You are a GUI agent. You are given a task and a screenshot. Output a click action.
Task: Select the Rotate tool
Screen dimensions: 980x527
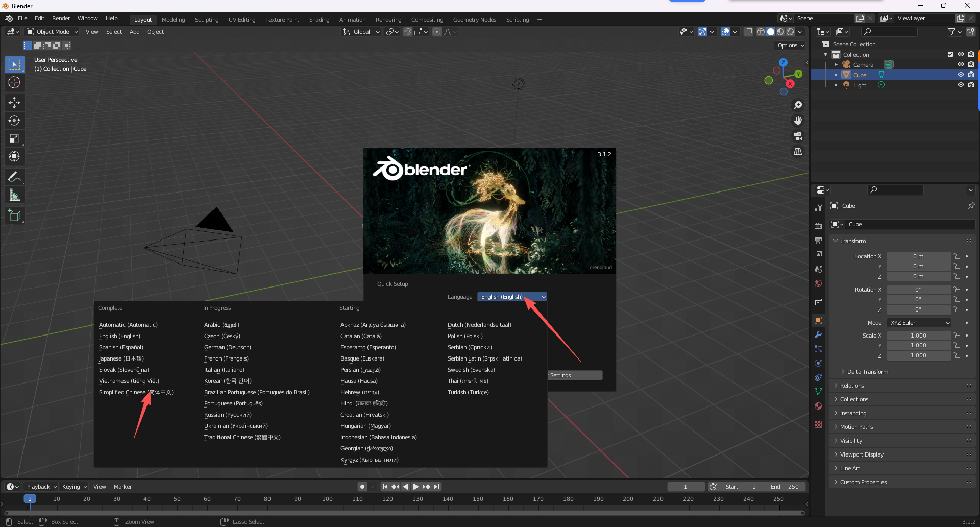coord(14,121)
